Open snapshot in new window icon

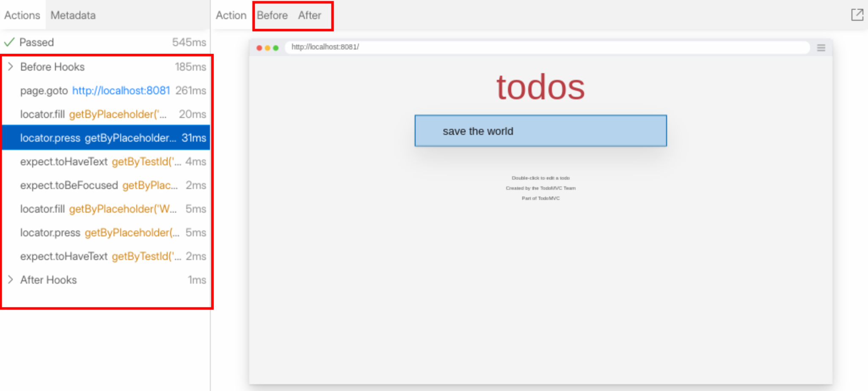[857, 15]
